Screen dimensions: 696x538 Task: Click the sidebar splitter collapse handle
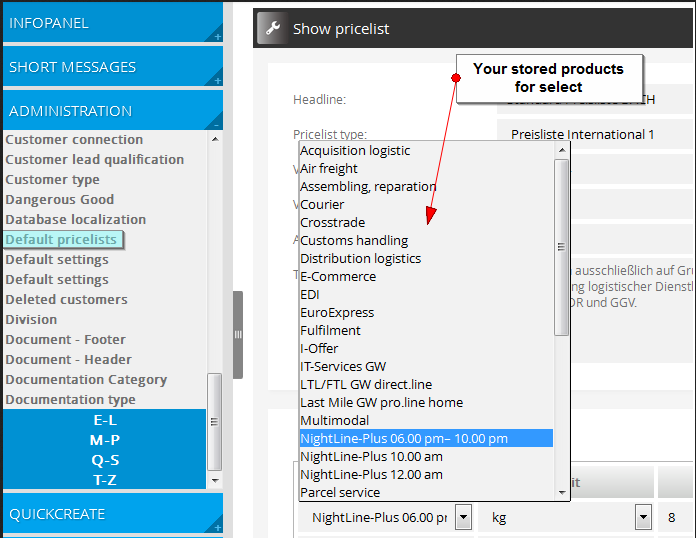coord(238,335)
